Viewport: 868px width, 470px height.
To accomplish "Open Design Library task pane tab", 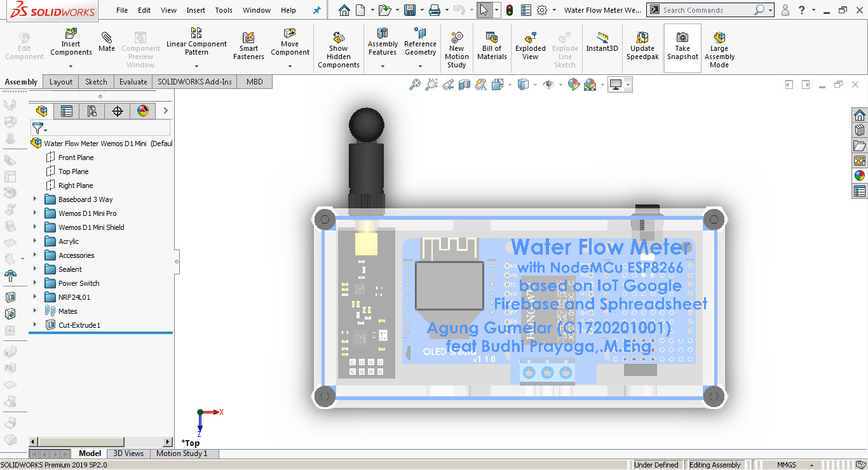I will [x=860, y=130].
